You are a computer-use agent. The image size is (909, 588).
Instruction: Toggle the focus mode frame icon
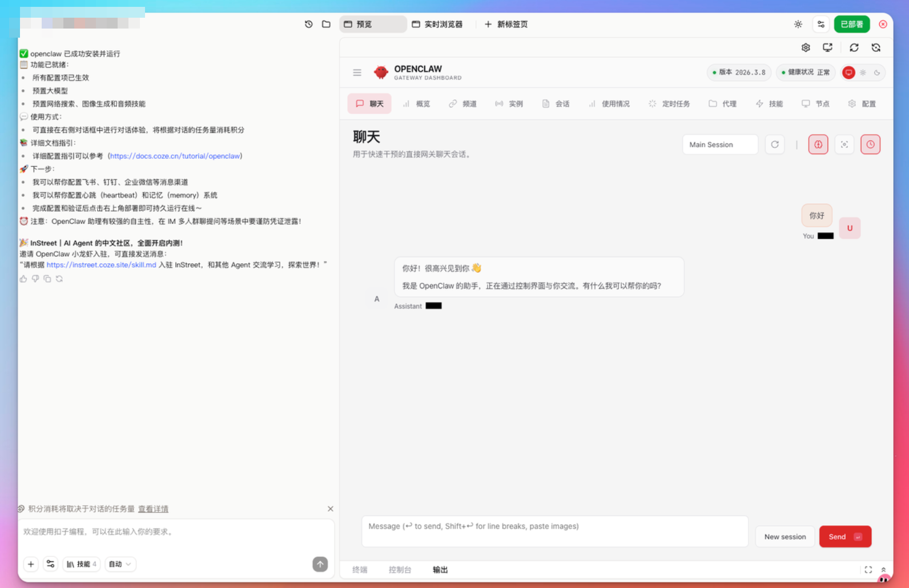click(844, 144)
